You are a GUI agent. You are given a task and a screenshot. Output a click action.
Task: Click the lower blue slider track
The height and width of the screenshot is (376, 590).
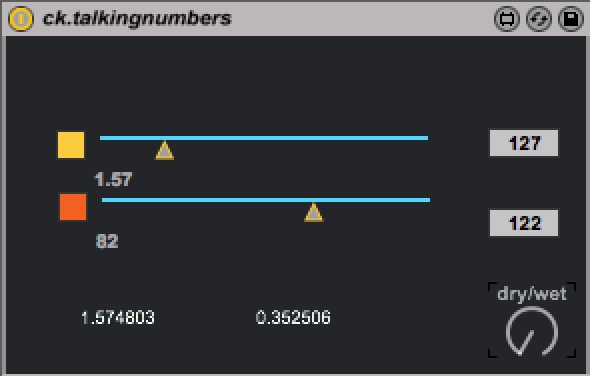(x=266, y=200)
